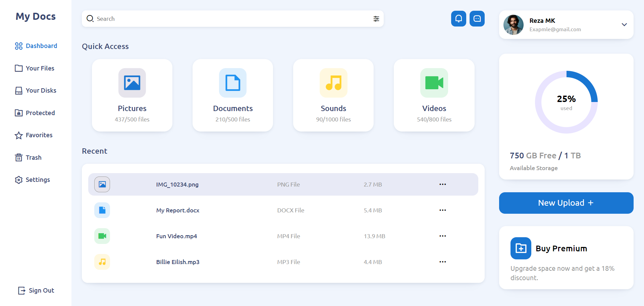The image size is (644, 306).
Task: Click the search magnifier icon
Action: (x=90, y=18)
